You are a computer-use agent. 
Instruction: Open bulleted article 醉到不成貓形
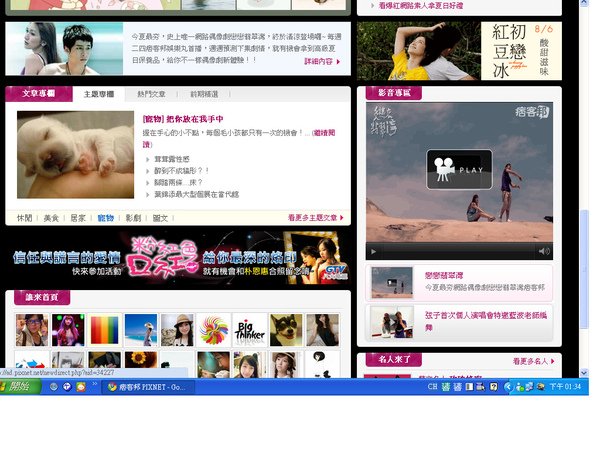coord(181,171)
